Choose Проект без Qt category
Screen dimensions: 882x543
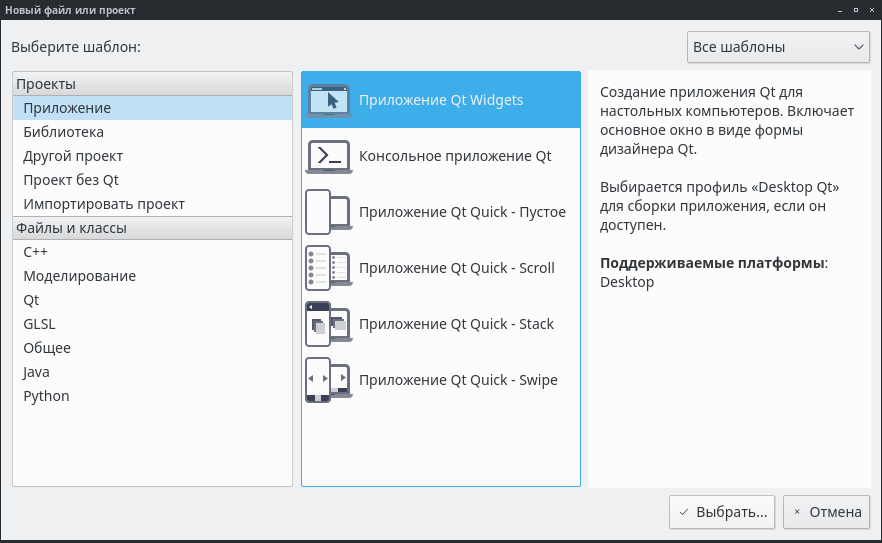[71, 180]
